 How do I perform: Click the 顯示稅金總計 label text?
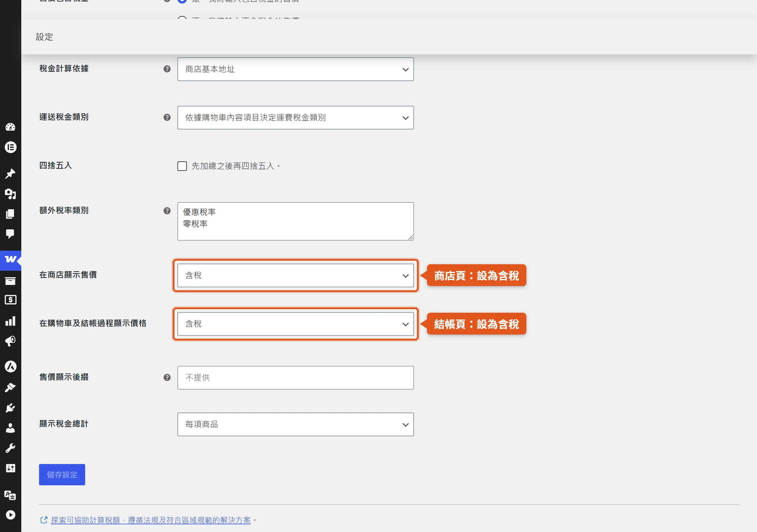pyautogui.click(x=64, y=424)
